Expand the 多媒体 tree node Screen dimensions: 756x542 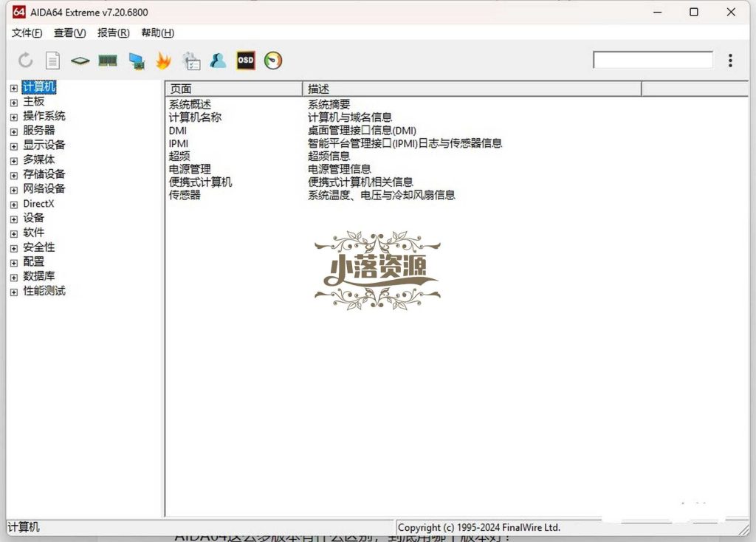pyautogui.click(x=13, y=160)
